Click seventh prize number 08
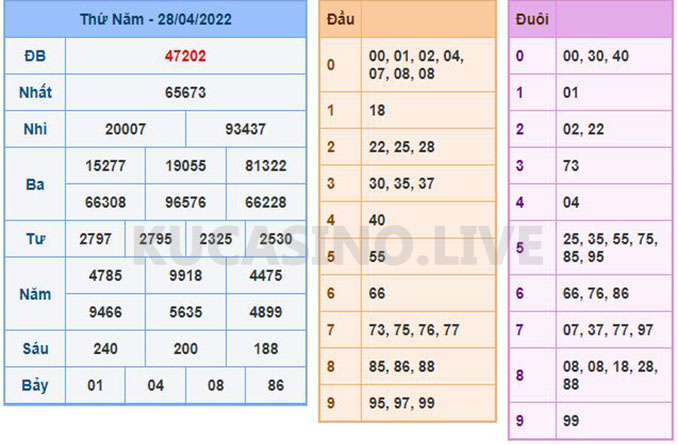This screenshot has height=445, width=678. click(215, 386)
